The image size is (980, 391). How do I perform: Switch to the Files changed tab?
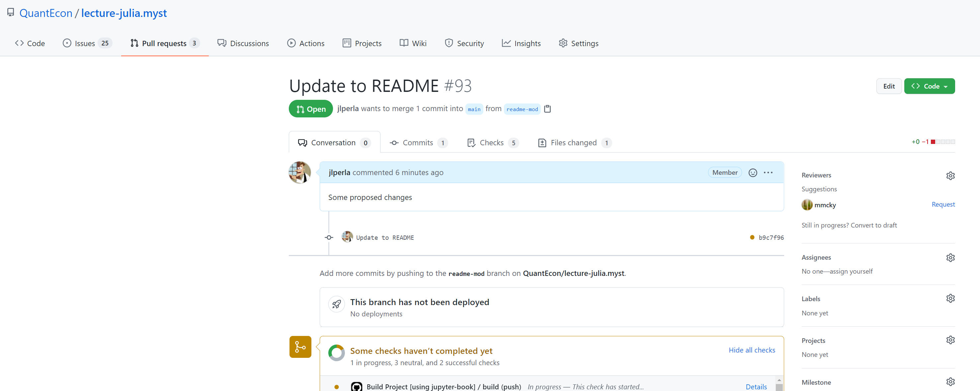tap(574, 143)
